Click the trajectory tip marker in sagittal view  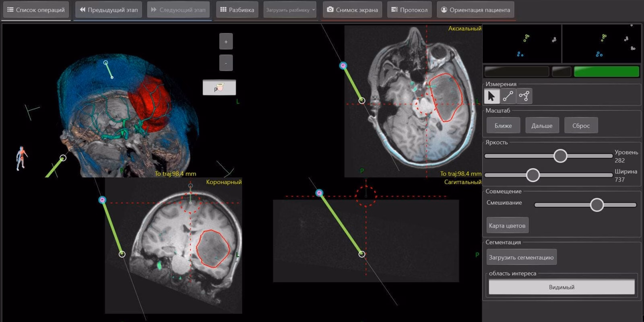pyautogui.click(x=362, y=254)
